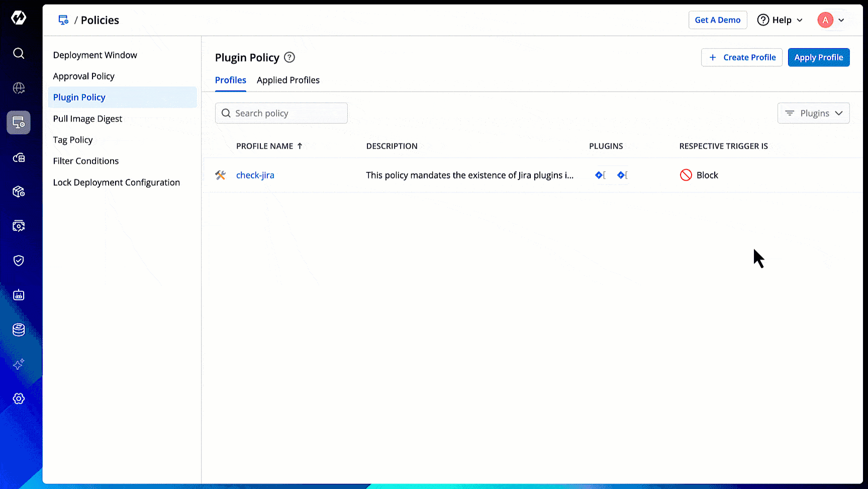Open the check-jira profile link

pyautogui.click(x=255, y=175)
